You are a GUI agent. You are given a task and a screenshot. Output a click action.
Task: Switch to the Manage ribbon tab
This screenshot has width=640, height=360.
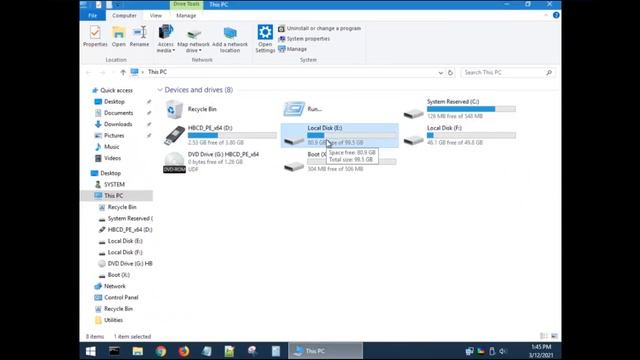(x=186, y=16)
